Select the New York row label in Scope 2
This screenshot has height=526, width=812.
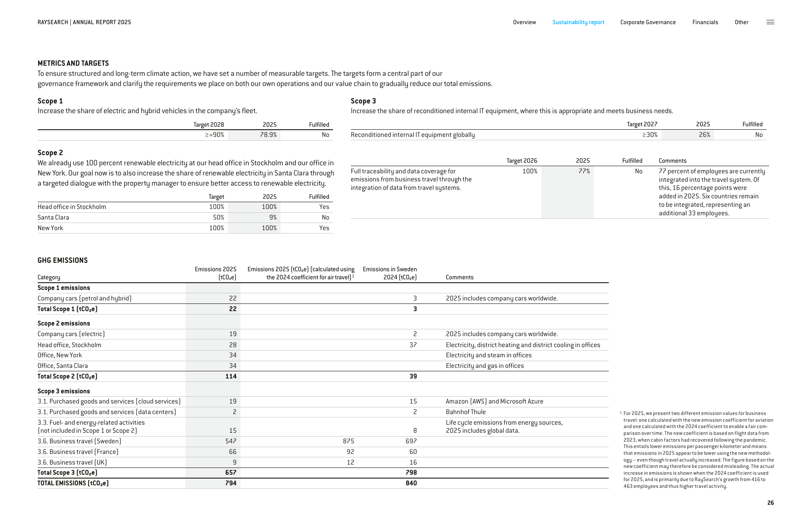50,228
